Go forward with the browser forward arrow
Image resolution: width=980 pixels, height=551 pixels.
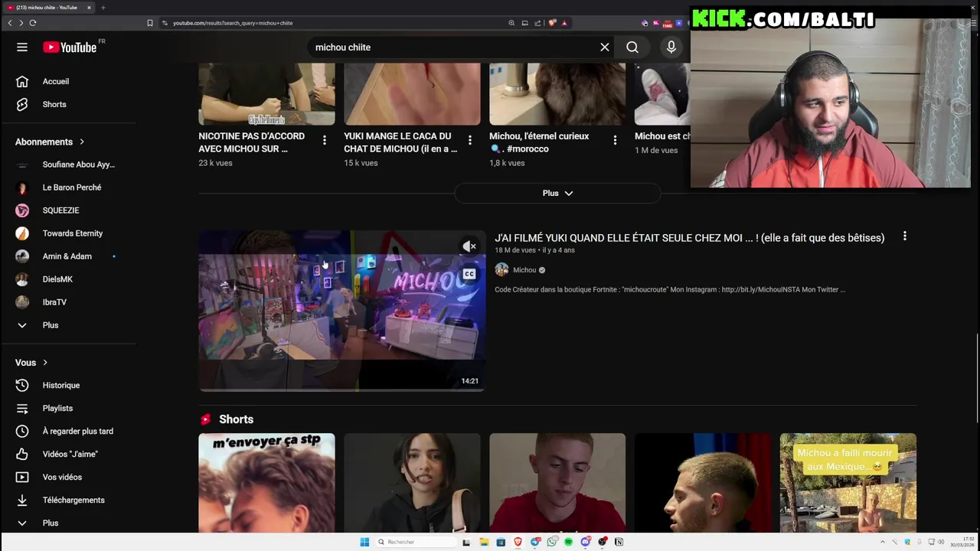[21, 23]
